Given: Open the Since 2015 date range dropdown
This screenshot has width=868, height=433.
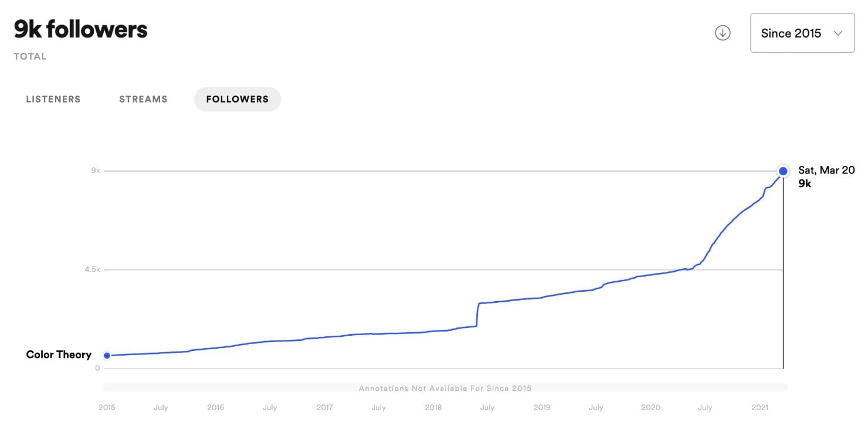Looking at the screenshot, I should 802,33.
